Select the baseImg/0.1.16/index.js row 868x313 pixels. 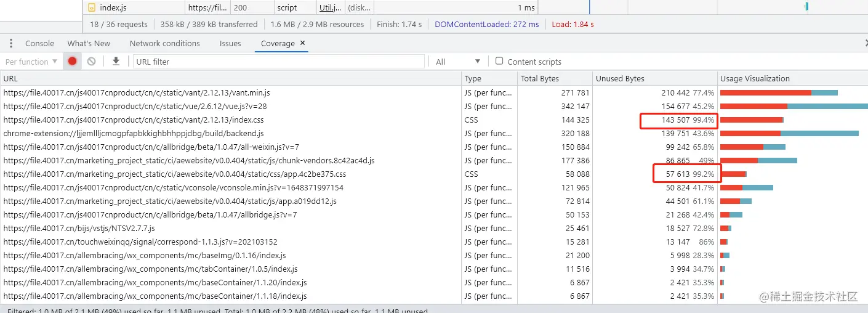point(434,255)
